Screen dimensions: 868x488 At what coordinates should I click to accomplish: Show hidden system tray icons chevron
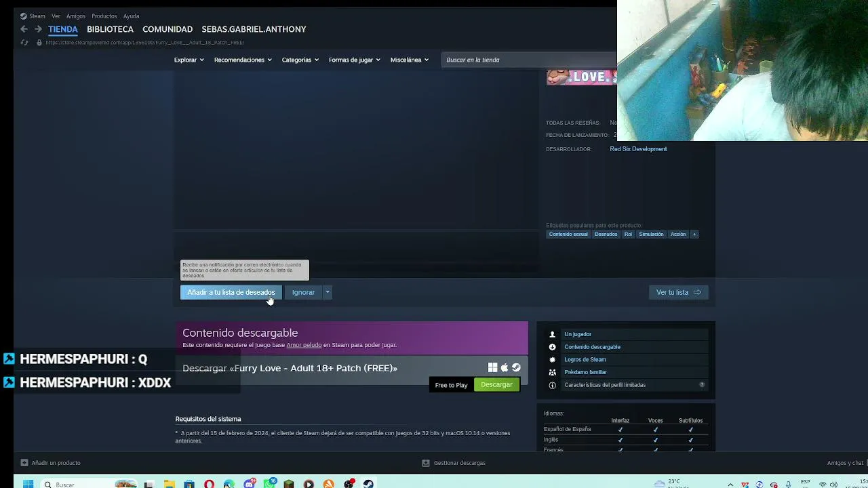730,484
